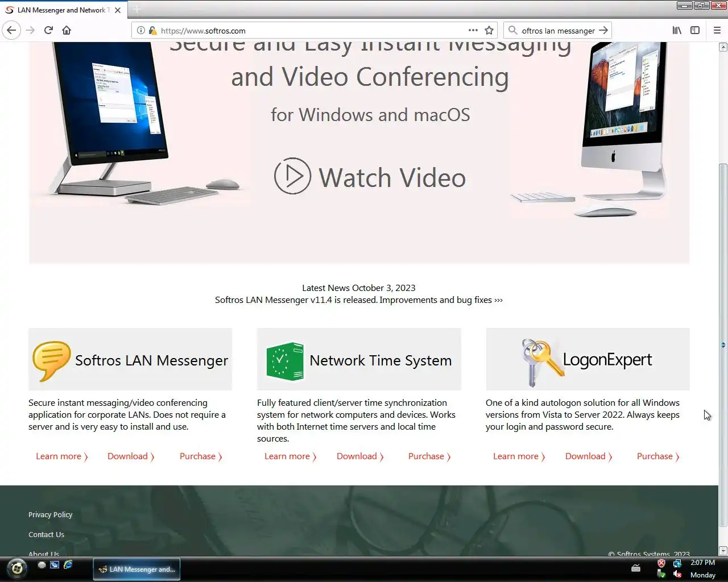Click the muted volume tray icon
Screen dimensions: 728x582
pos(677,575)
